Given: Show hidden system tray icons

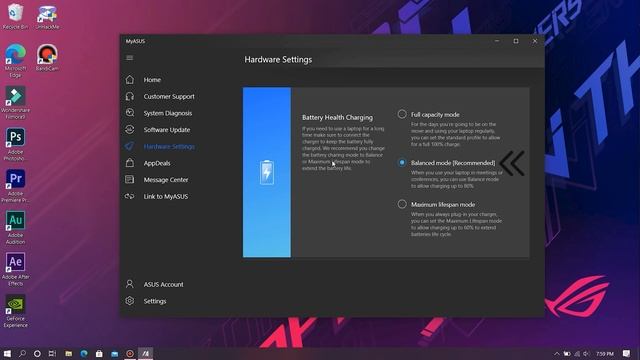Looking at the screenshot, I should (557, 353).
